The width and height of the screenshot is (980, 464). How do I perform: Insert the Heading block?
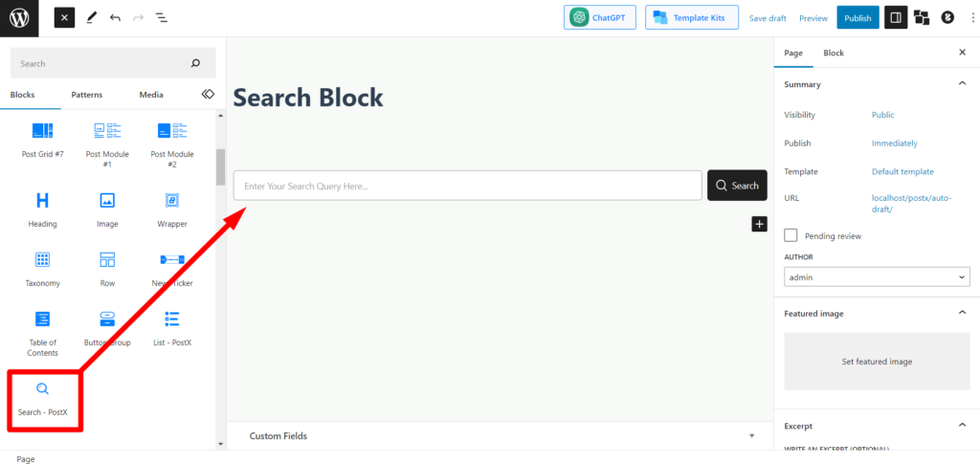[42, 210]
